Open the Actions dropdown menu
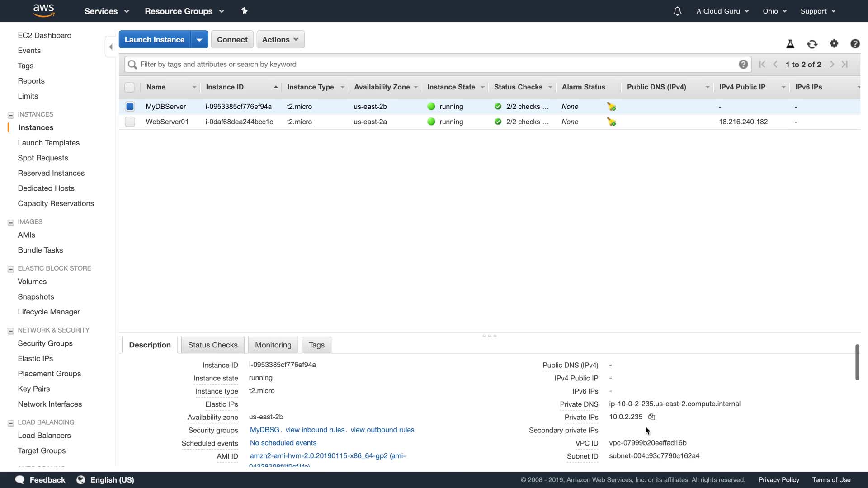The height and width of the screenshot is (488, 868). (280, 39)
